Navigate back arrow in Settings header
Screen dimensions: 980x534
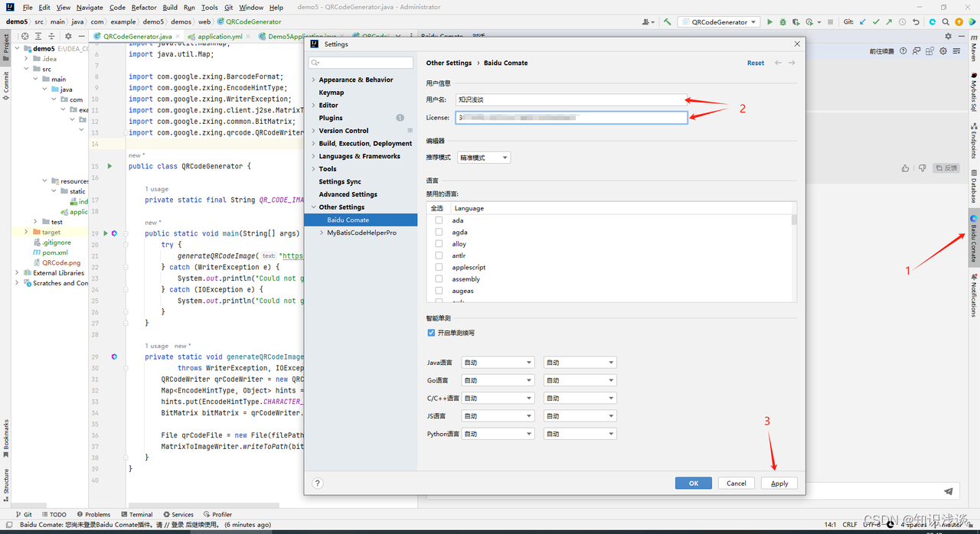[779, 63]
